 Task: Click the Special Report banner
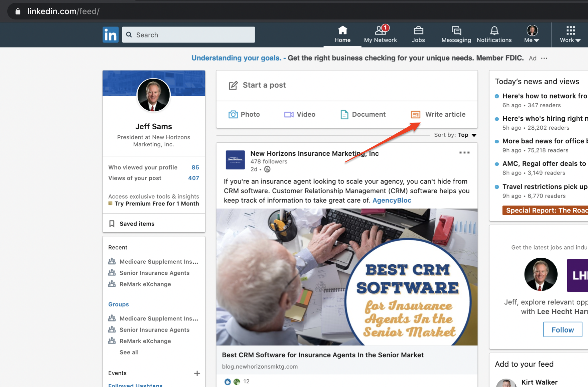[x=545, y=210]
